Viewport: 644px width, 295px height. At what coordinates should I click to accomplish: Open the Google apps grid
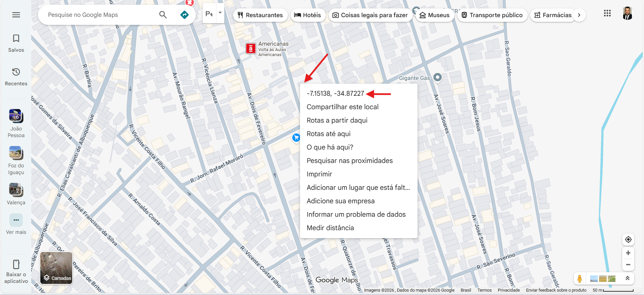coord(607,13)
